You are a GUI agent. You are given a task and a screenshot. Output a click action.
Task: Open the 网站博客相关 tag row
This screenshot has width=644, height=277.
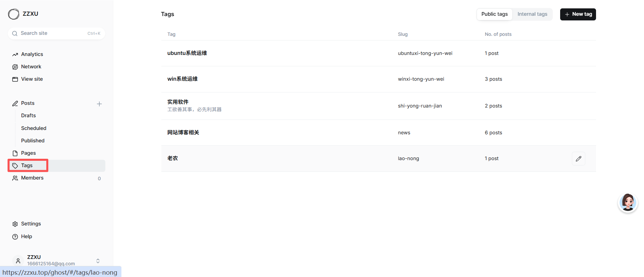click(x=378, y=133)
